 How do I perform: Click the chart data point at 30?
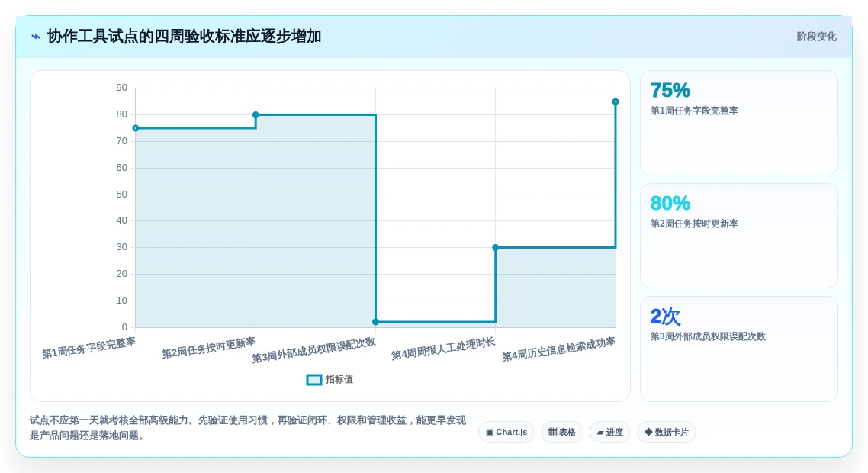pyautogui.click(x=496, y=248)
